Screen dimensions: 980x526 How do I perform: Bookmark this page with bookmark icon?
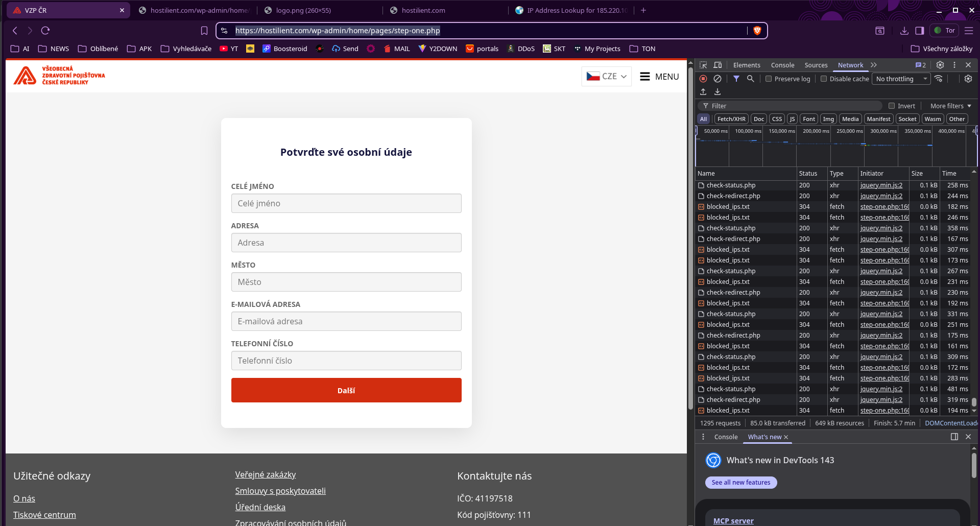tap(204, 31)
